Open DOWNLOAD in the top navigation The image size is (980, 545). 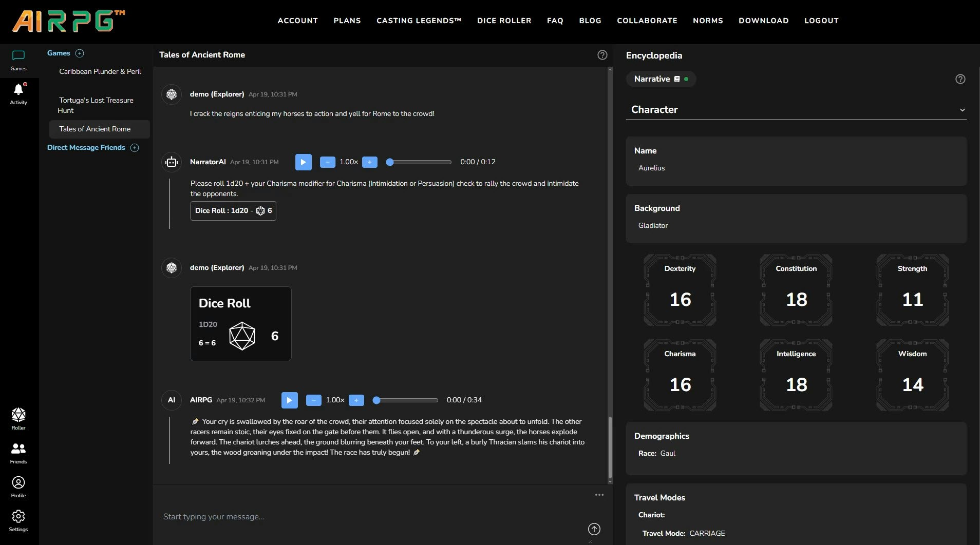764,21
